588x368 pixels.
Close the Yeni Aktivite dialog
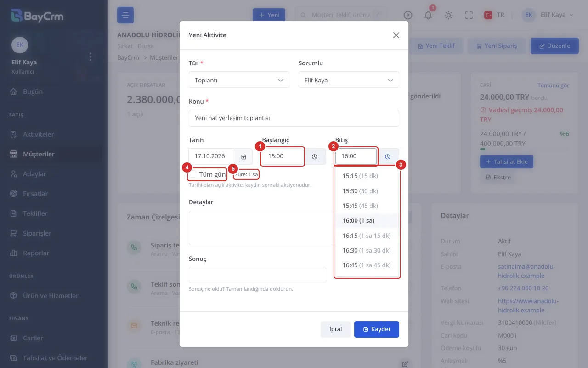(396, 35)
